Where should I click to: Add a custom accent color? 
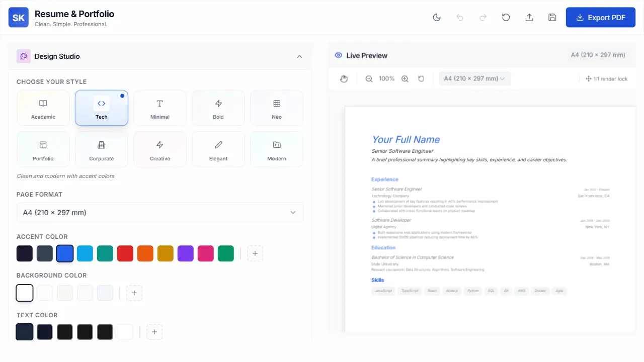pos(255,253)
